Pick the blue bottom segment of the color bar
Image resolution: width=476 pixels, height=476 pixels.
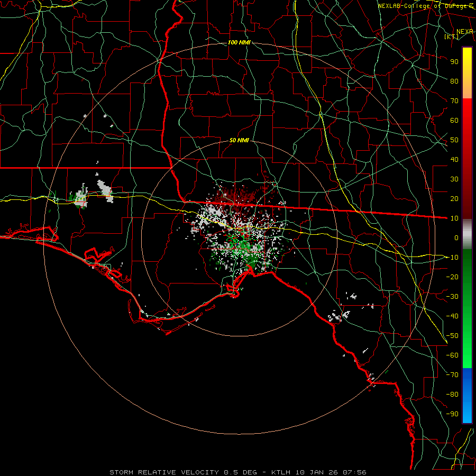click(467, 396)
